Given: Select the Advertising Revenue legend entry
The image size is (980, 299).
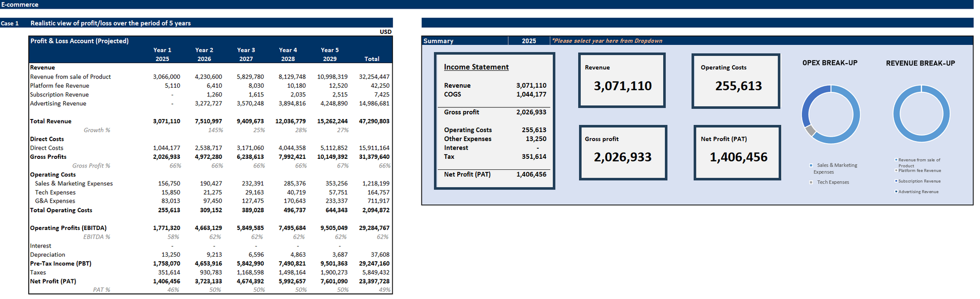Looking at the screenshot, I should (918, 192).
